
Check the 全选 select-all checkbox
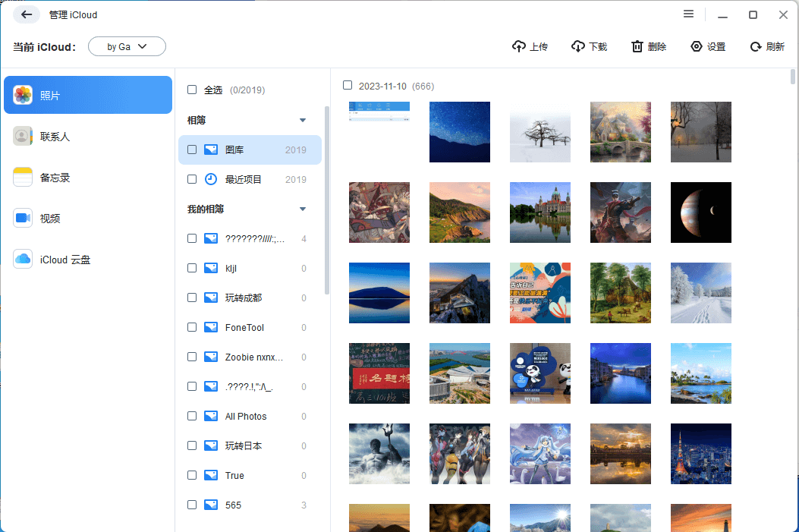click(x=192, y=90)
